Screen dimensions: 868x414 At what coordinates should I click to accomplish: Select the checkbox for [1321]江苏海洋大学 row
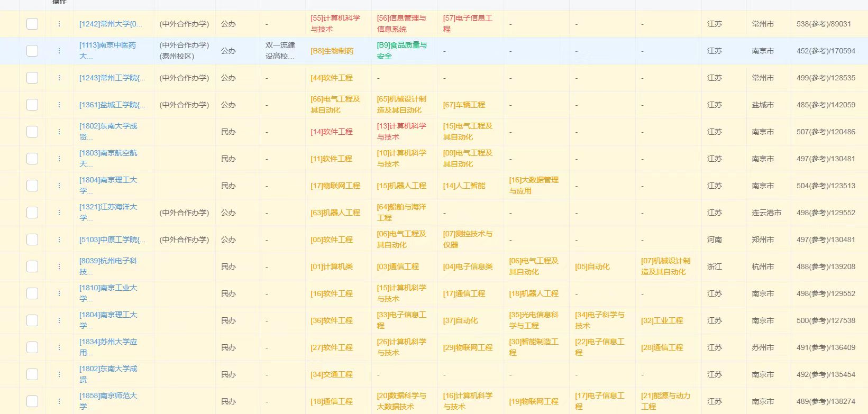pos(32,213)
